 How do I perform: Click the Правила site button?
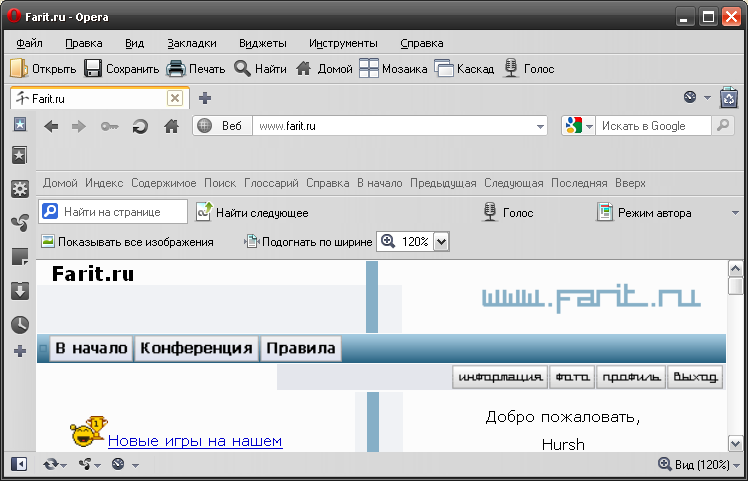(x=301, y=348)
